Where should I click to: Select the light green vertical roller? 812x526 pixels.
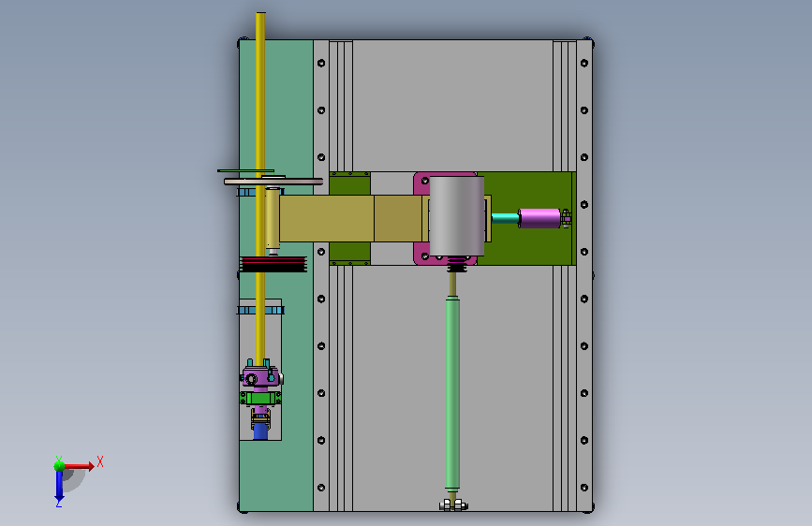coord(452,393)
